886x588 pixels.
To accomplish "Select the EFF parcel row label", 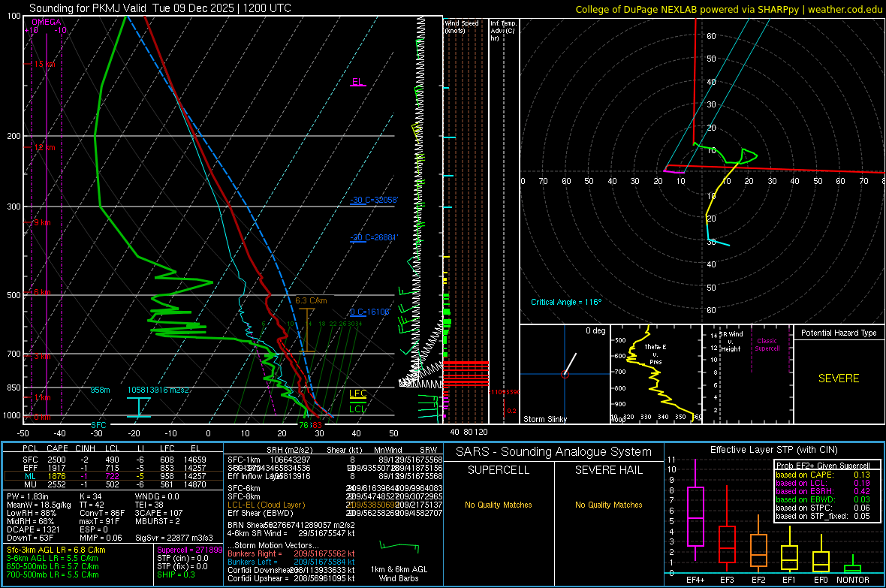I will click(30, 468).
